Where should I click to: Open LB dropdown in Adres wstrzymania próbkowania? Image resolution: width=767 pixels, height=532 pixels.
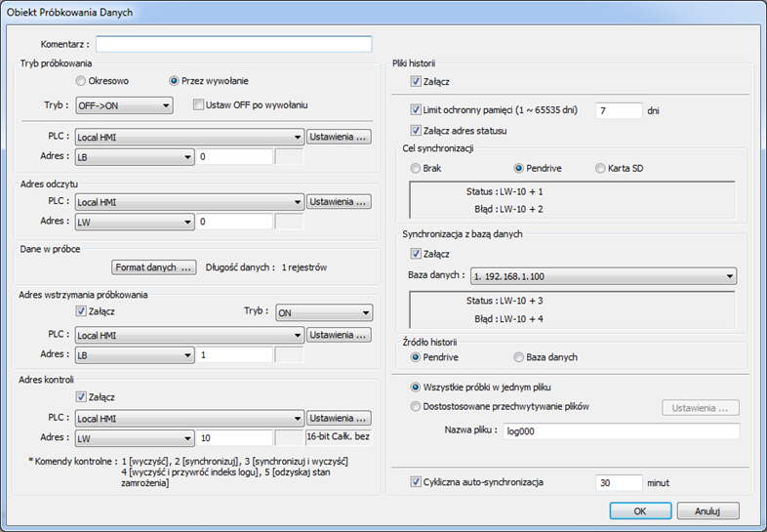point(135,355)
